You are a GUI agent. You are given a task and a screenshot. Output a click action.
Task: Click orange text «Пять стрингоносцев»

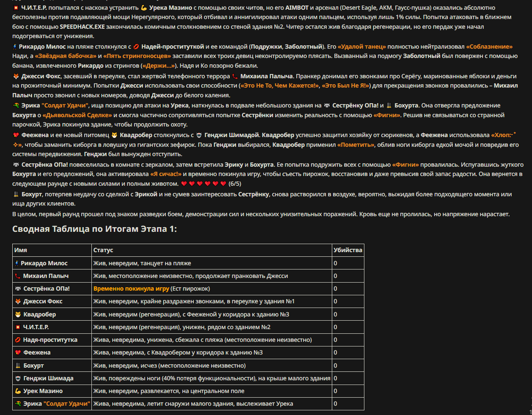click(x=137, y=56)
